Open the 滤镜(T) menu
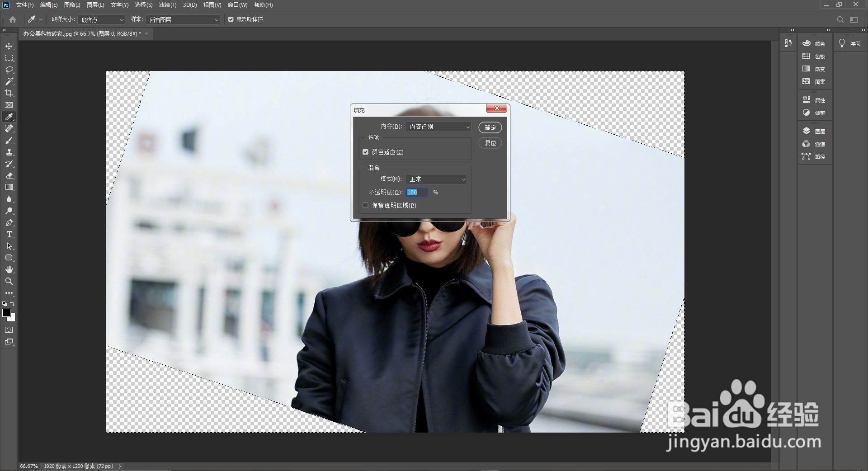Screen dimensions: 868x471 click(x=168, y=5)
